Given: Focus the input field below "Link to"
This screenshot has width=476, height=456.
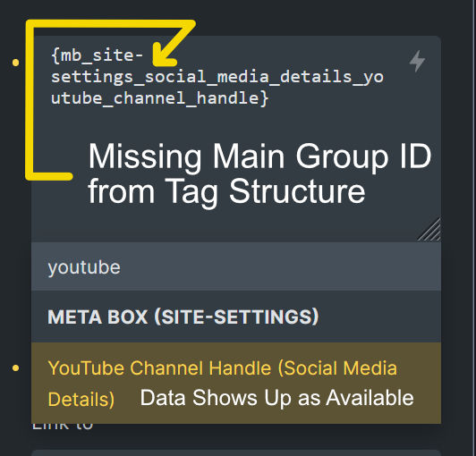Looking at the screenshot, I should [x=236, y=452].
